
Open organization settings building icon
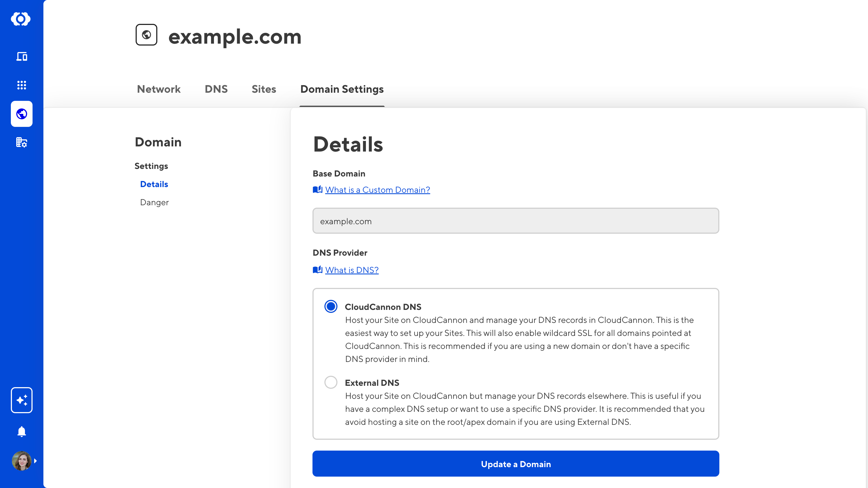click(22, 142)
